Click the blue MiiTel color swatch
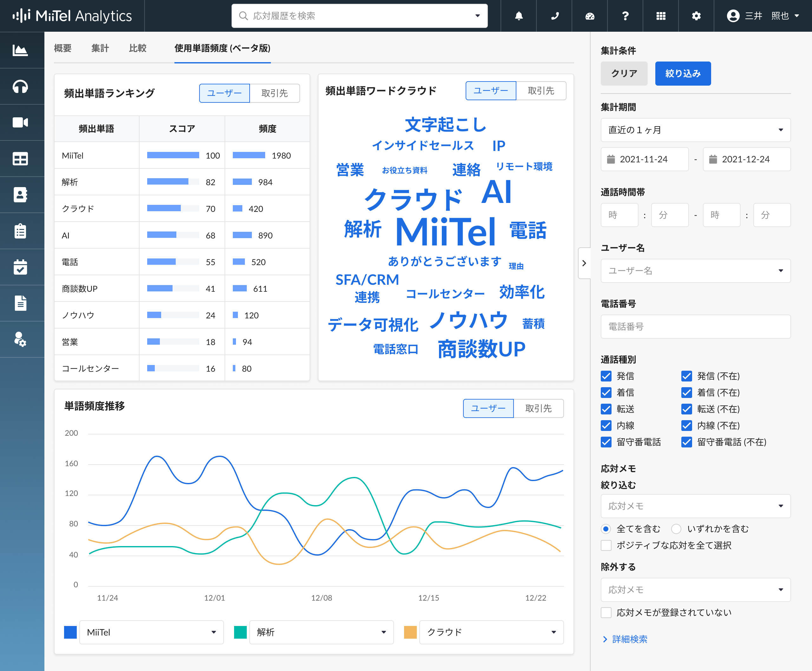 [70, 632]
